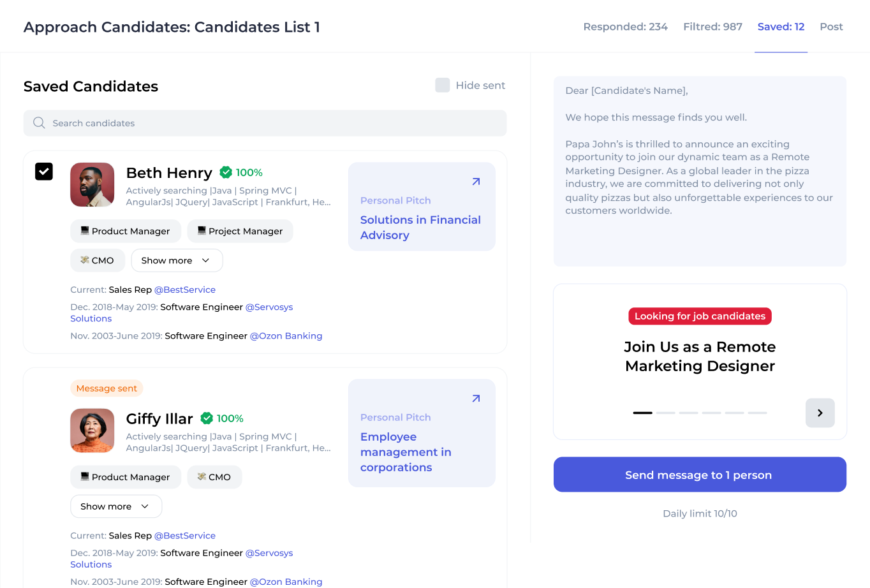Open Giffy Illar's Personal Pitch expand arrow
Viewport: 870px width, 588px height.
click(x=475, y=398)
